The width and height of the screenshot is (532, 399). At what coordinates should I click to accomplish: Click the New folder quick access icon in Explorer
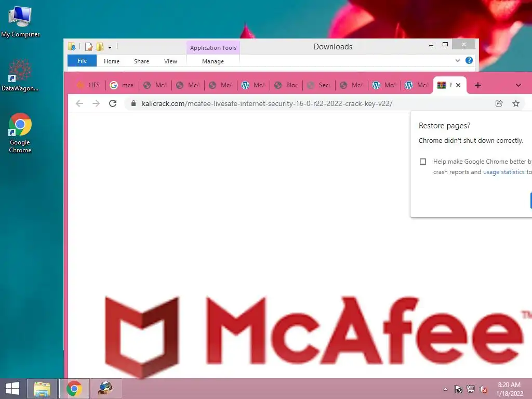(x=100, y=46)
